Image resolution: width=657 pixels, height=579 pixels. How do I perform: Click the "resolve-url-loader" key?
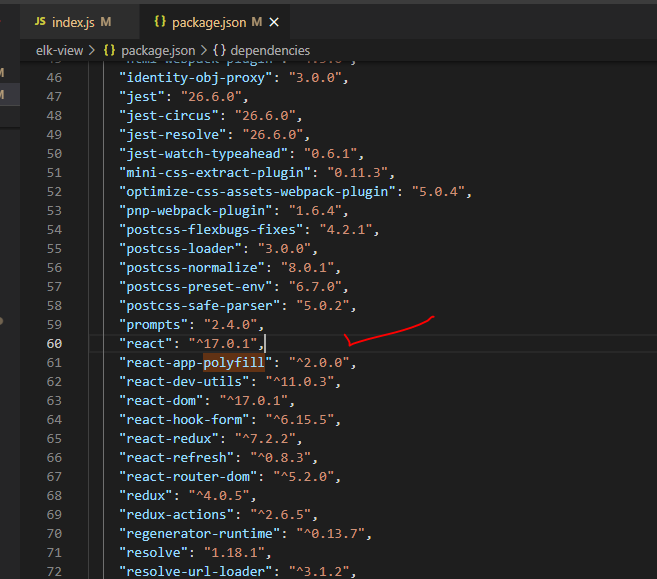pos(197,572)
